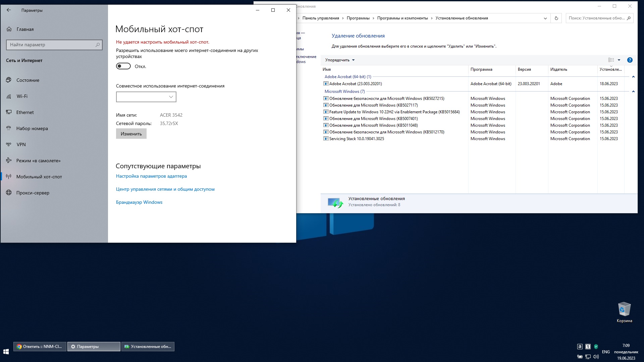Click the Windows Security shield tray icon
Screen dimensions: 644x362
pyautogui.click(x=596, y=347)
